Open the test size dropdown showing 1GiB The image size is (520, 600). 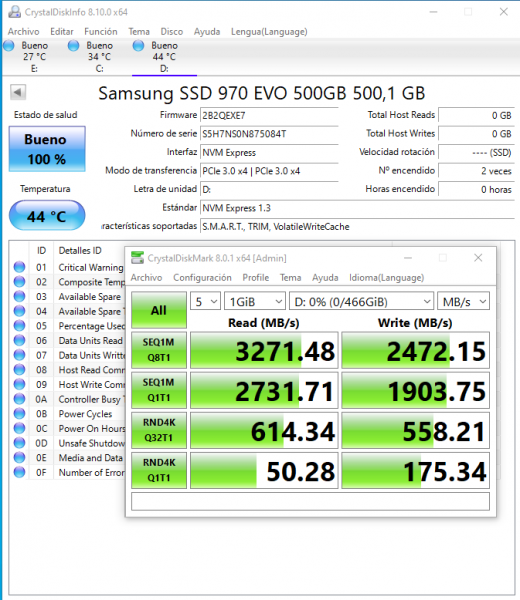255,302
